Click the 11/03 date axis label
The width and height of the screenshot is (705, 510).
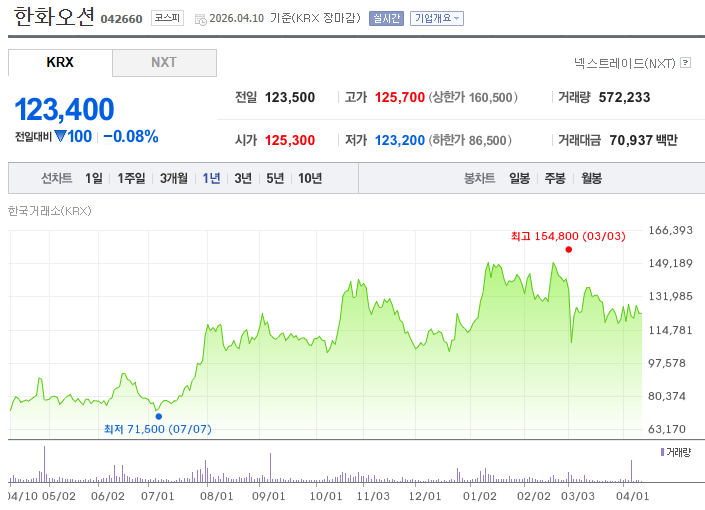coord(373,497)
